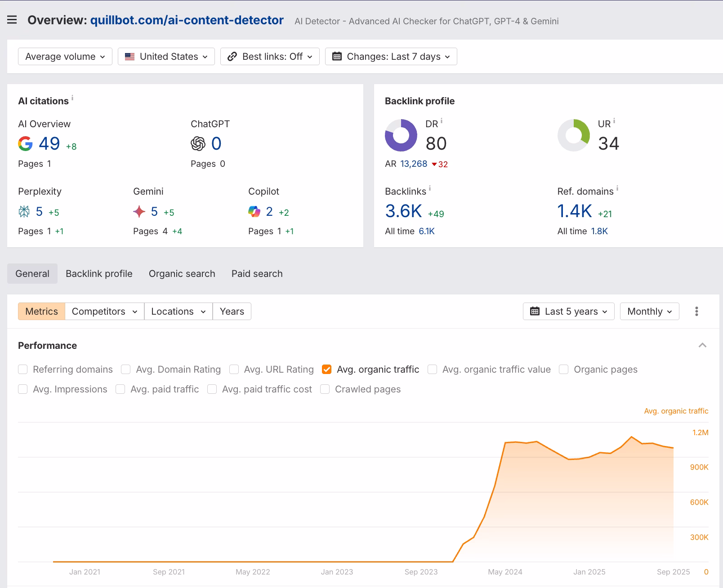Screen dimensions: 723x588
Task: Open the Last 5 years date range dropdown
Action: (569, 311)
